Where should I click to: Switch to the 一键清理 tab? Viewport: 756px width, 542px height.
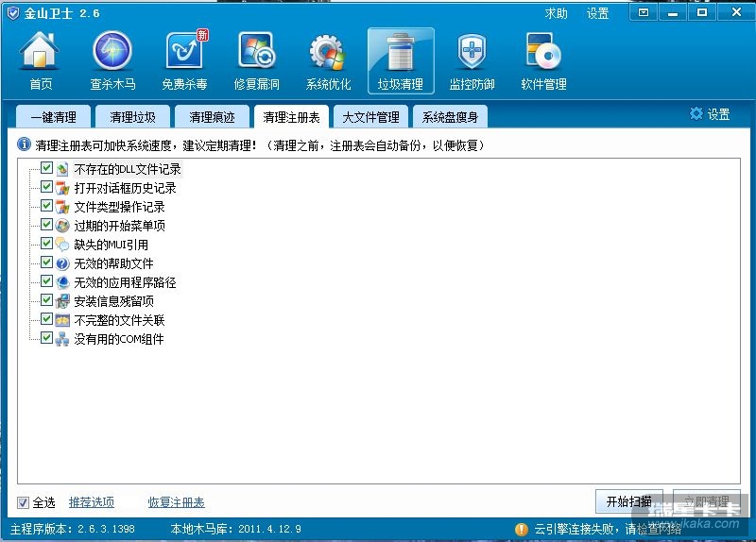pos(53,116)
